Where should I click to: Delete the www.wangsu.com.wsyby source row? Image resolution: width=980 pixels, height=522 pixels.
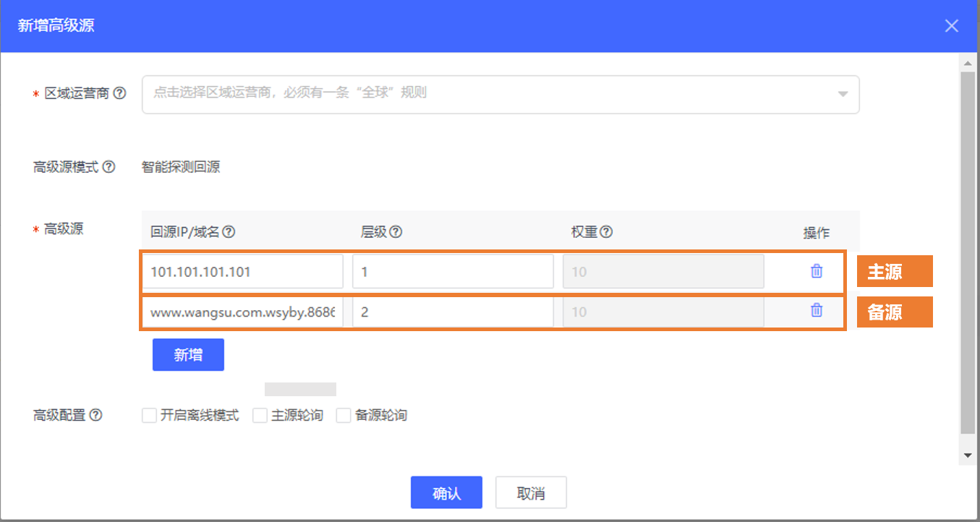pyautogui.click(x=817, y=310)
